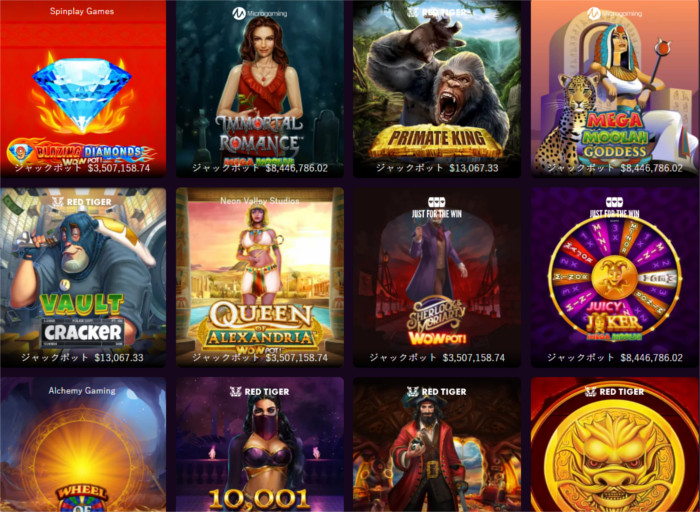This screenshot has height=512, width=700.
Task: Select the golden dragon coin Red Tiger game
Action: [615, 445]
